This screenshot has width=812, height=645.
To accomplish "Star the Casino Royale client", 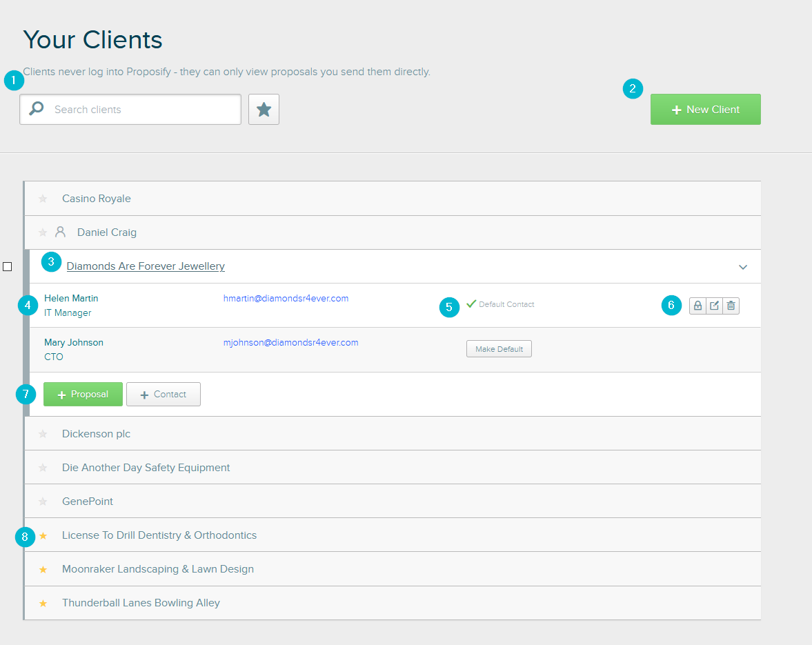I will [43, 199].
